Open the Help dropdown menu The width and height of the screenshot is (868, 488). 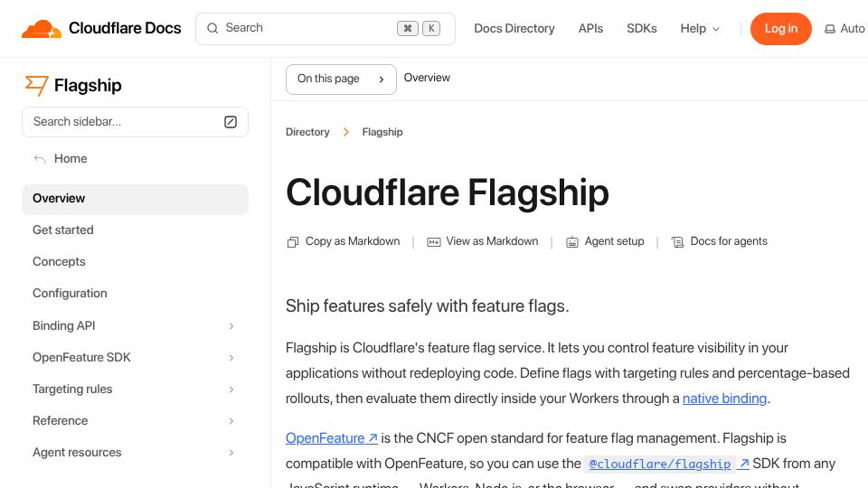point(700,29)
